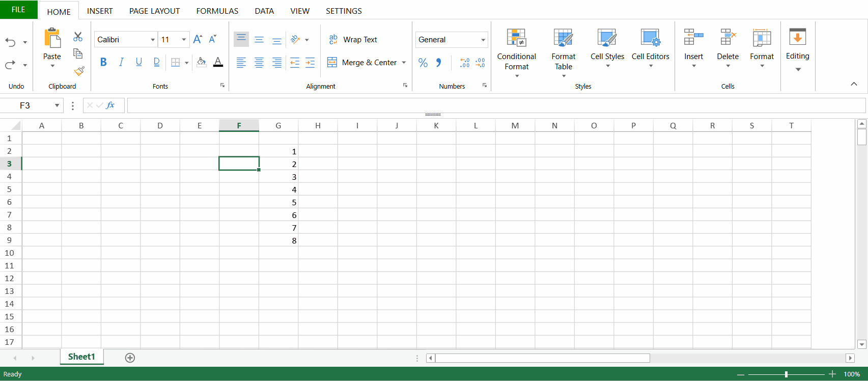Screen dimensions: 868x381
Task: Apply the font color letter A
Action: pyautogui.click(x=218, y=62)
